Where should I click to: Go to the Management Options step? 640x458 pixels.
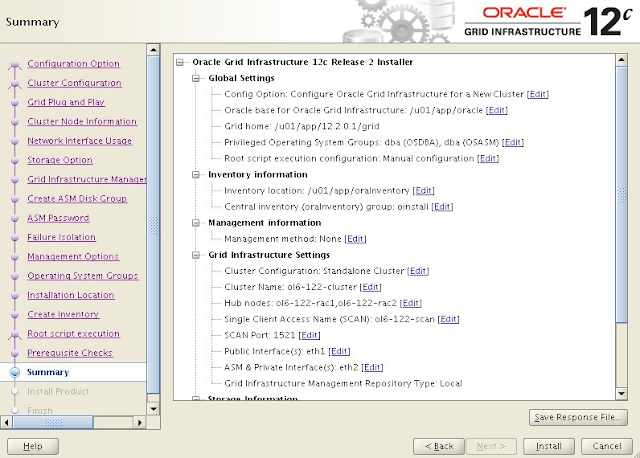tap(73, 256)
